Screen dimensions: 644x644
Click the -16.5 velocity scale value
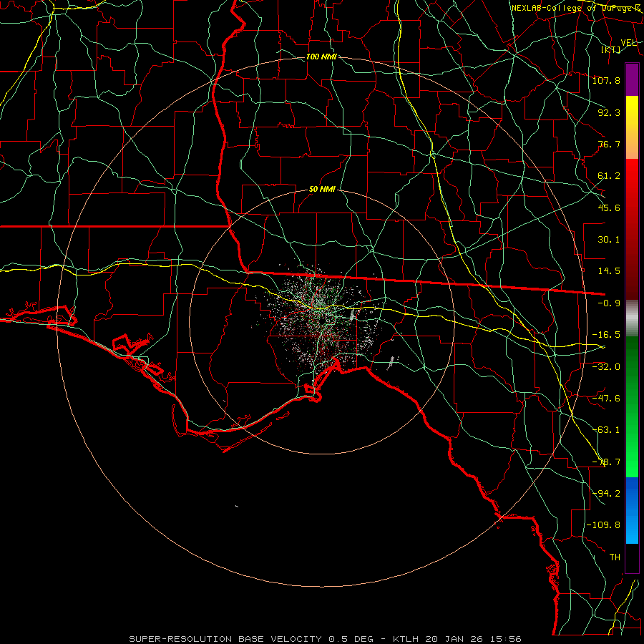606,335
